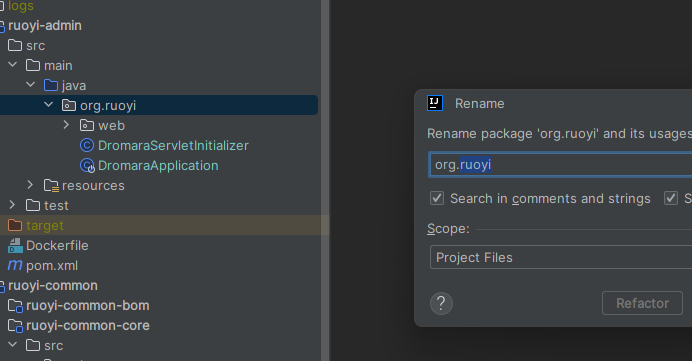The width and height of the screenshot is (692, 361).
Task: Click 'Rename package org.ruoyi and its usages' label
Action: [560, 134]
